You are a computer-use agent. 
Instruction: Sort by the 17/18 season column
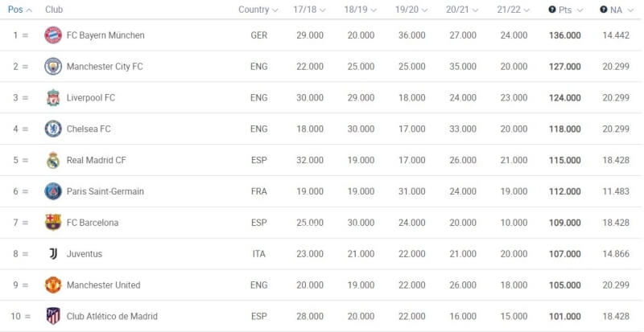[x=310, y=10]
